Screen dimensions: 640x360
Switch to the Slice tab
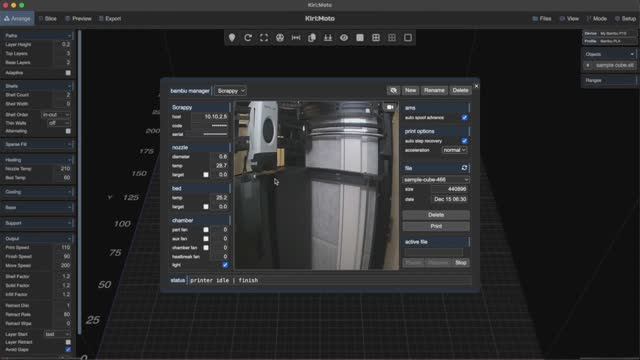pyautogui.click(x=48, y=19)
